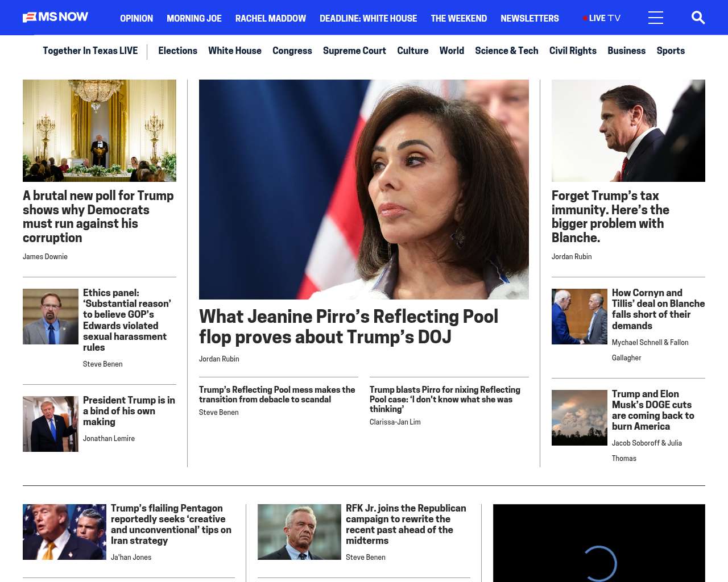Open the RFK Jr. story thumbnail
The image size is (728, 582).
point(299,532)
